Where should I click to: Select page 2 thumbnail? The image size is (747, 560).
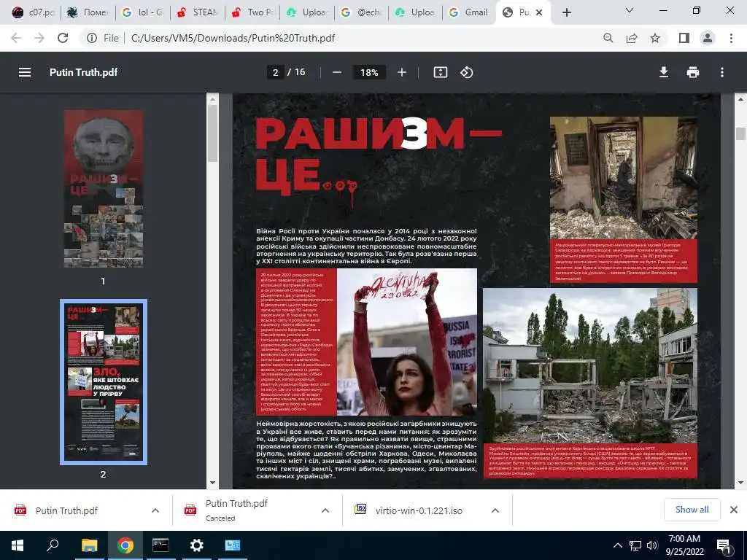104,382
